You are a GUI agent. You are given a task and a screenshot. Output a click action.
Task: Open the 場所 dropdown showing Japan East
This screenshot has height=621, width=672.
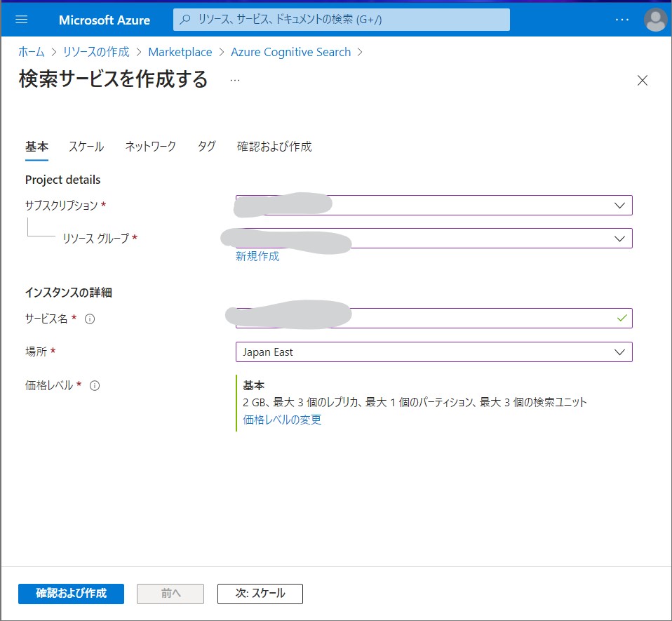pos(434,352)
